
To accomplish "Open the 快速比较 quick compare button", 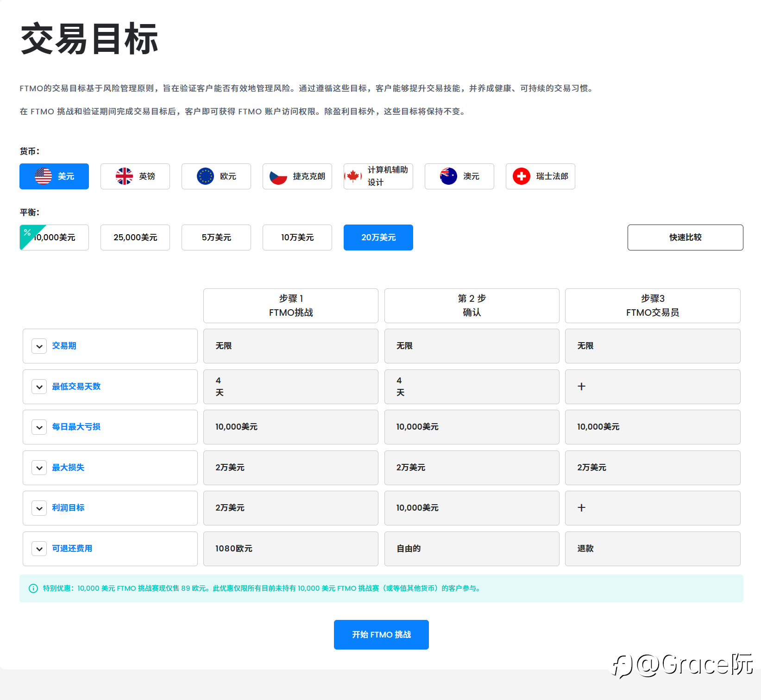I will tap(686, 237).
